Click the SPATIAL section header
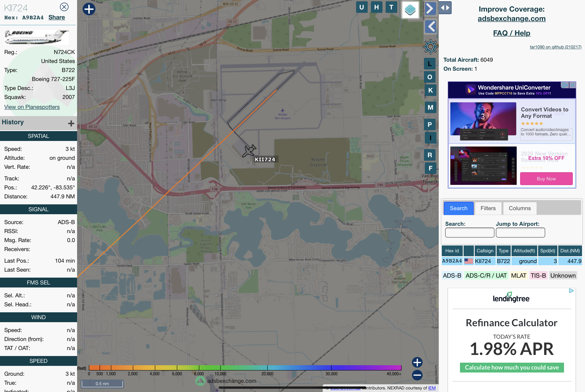 click(39, 136)
